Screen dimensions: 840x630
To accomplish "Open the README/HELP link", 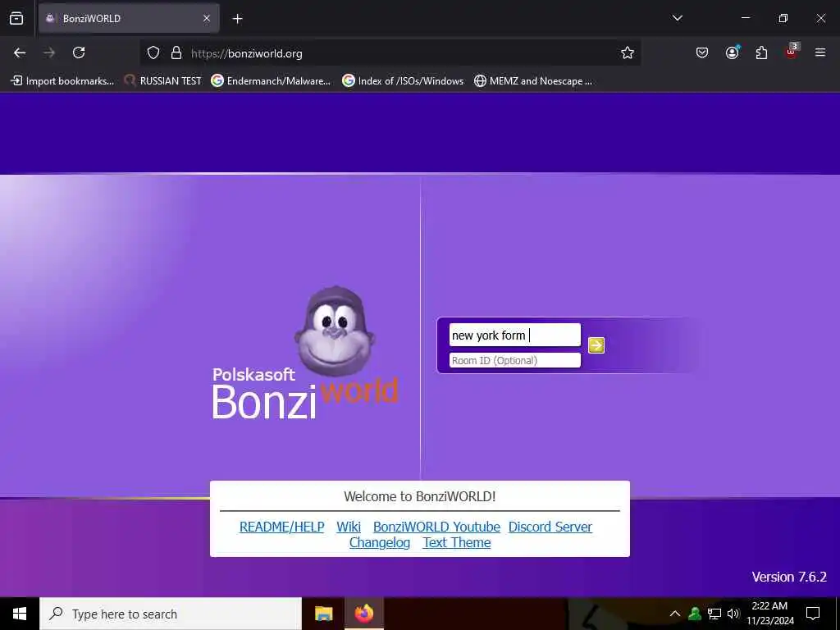I will tap(282, 527).
